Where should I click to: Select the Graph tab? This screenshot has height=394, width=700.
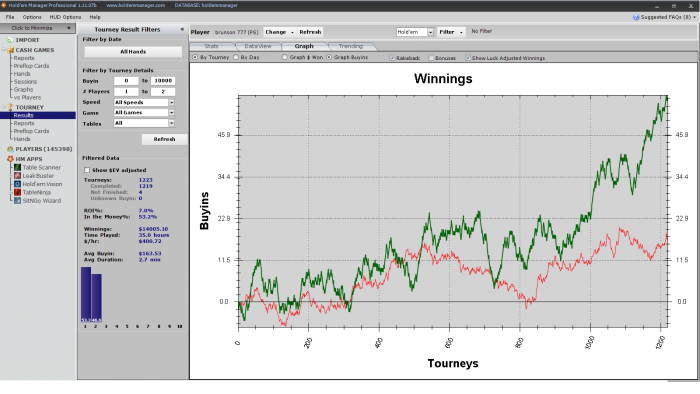click(304, 46)
